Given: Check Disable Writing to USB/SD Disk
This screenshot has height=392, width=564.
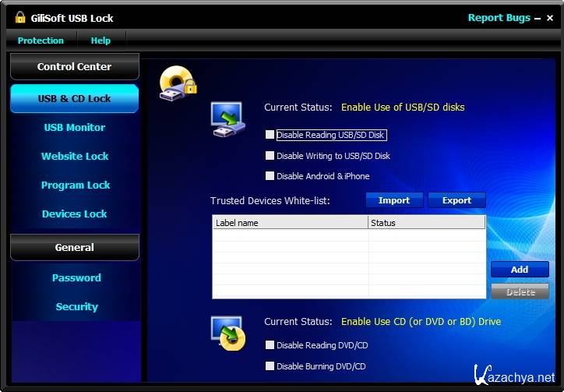Looking at the screenshot, I should pyautogui.click(x=270, y=156).
